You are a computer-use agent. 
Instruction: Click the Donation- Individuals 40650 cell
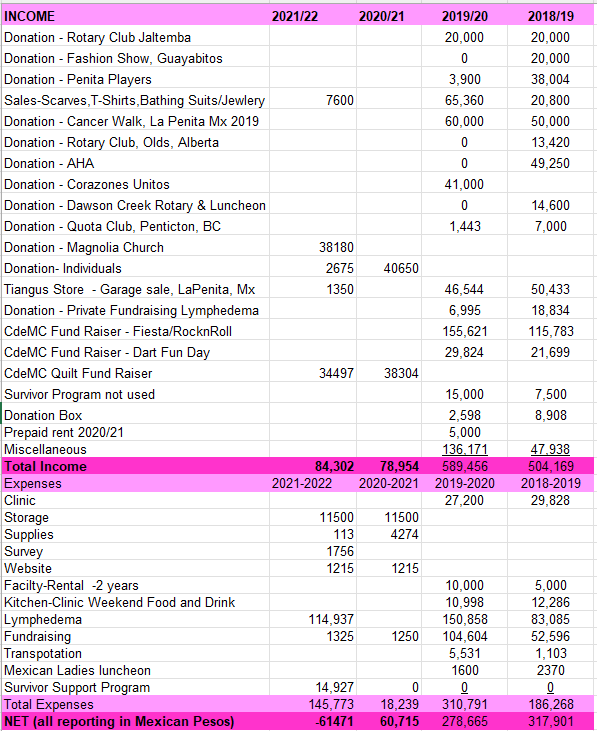(389, 268)
